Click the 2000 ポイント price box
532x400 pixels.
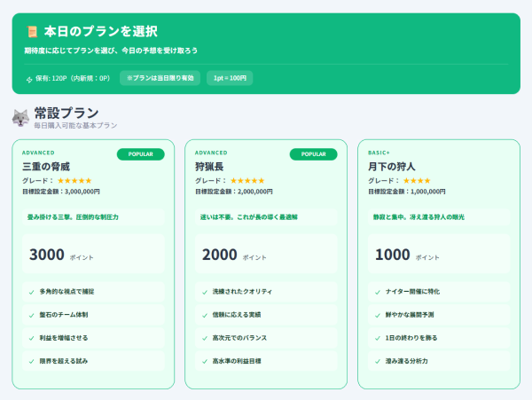266,254
